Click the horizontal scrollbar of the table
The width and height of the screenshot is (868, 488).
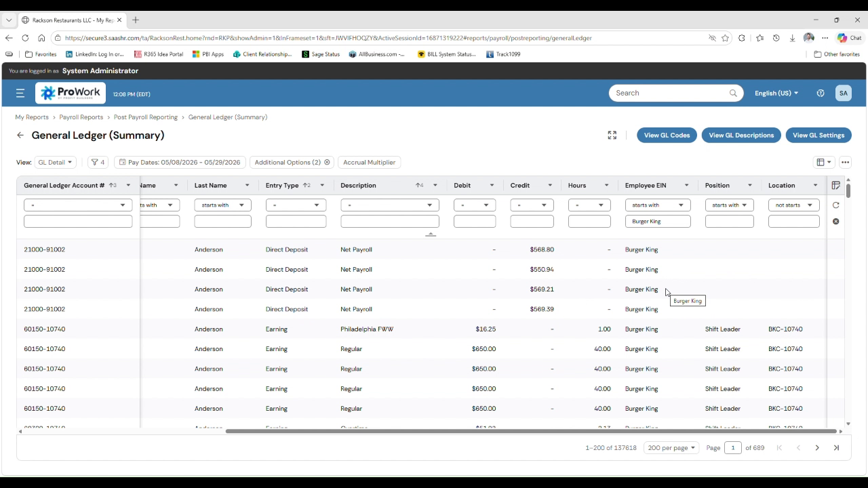click(x=531, y=431)
